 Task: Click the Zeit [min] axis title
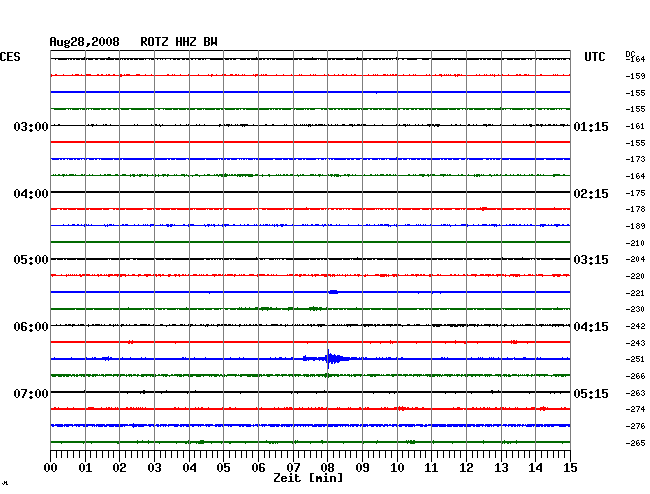pos(308,478)
